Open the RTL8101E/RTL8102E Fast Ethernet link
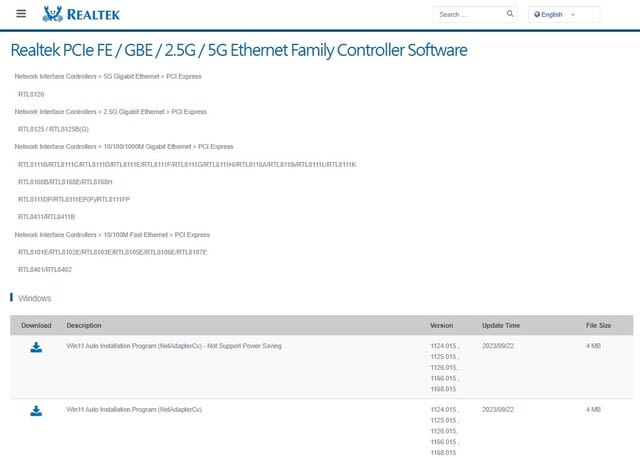The width and height of the screenshot is (640, 458). (x=113, y=252)
